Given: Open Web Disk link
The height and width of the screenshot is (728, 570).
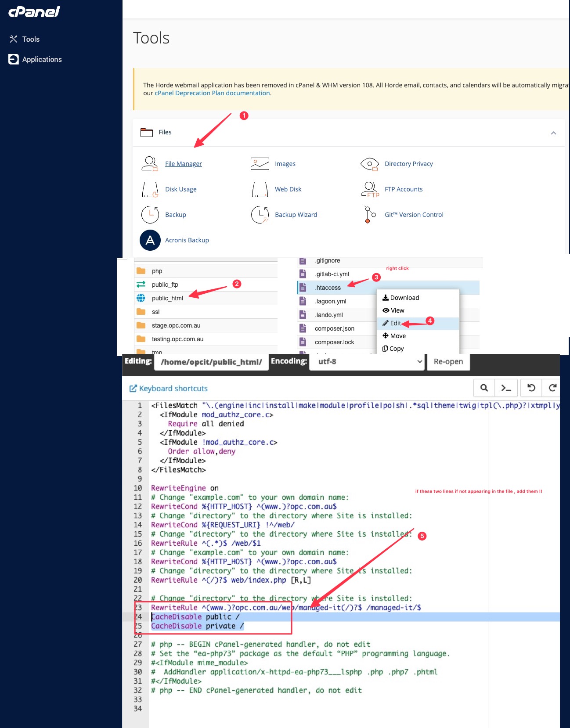Looking at the screenshot, I should (288, 189).
